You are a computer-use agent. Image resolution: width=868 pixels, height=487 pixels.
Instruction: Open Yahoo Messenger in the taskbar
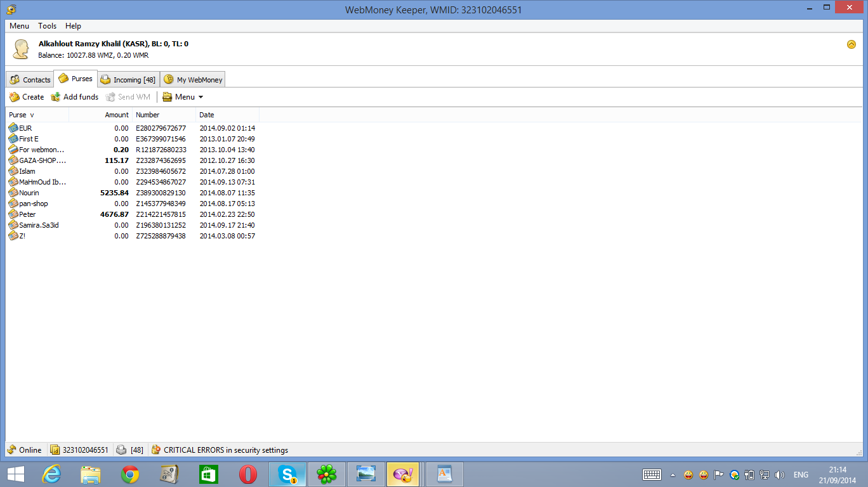403,474
